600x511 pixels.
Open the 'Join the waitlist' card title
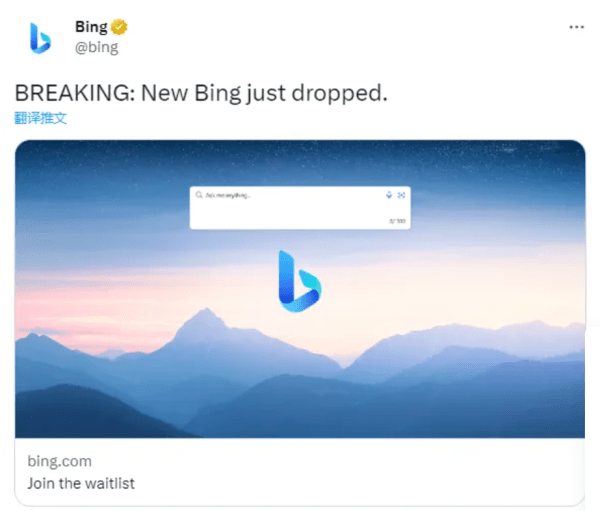pyautogui.click(x=81, y=483)
